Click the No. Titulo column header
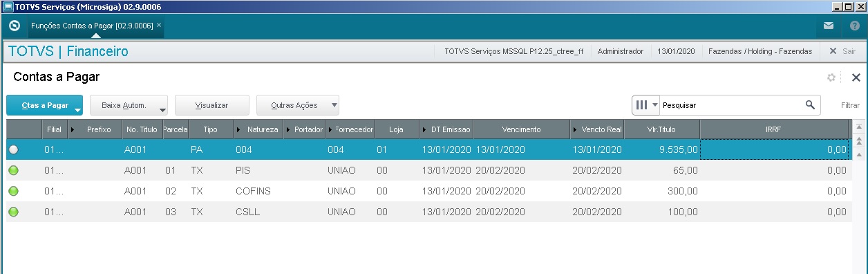The height and width of the screenshot is (274, 868). pyautogui.click(x=142, y=129)
